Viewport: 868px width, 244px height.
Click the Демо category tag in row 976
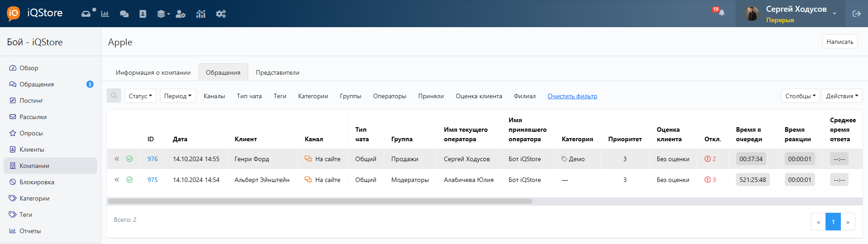[573, 159]
